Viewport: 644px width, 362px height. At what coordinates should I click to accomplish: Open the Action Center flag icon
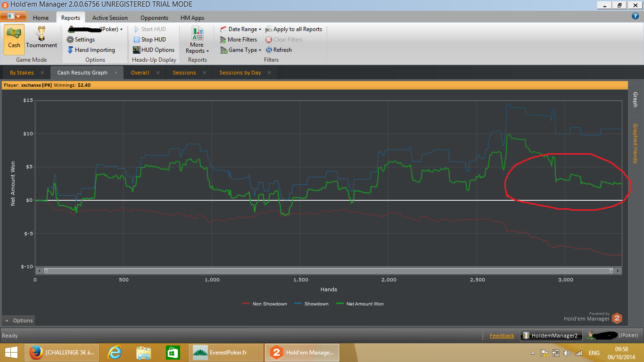[x=544, y=353]
